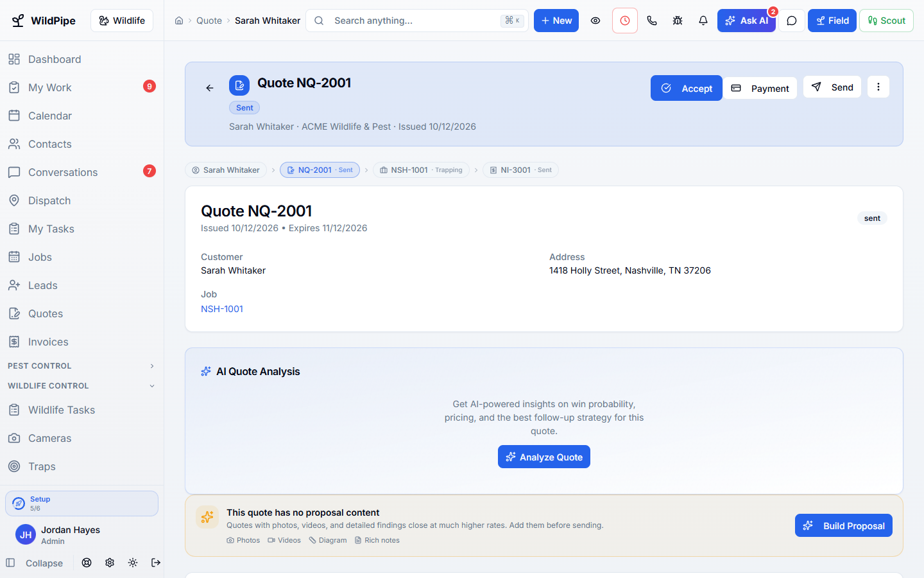The height and width of the screenshot is (578, 924).
Task: Toggle the light/dark theme sun icon
Action: [x=133, y=563]
